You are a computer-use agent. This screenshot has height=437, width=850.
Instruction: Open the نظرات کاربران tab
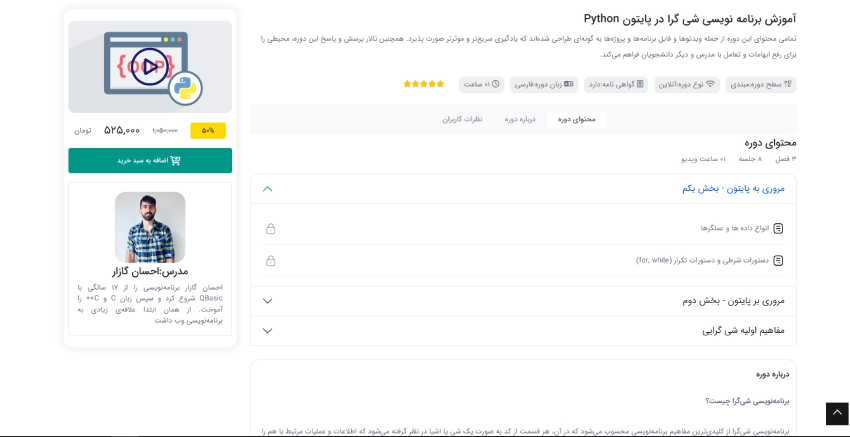[x=462, y=119]
